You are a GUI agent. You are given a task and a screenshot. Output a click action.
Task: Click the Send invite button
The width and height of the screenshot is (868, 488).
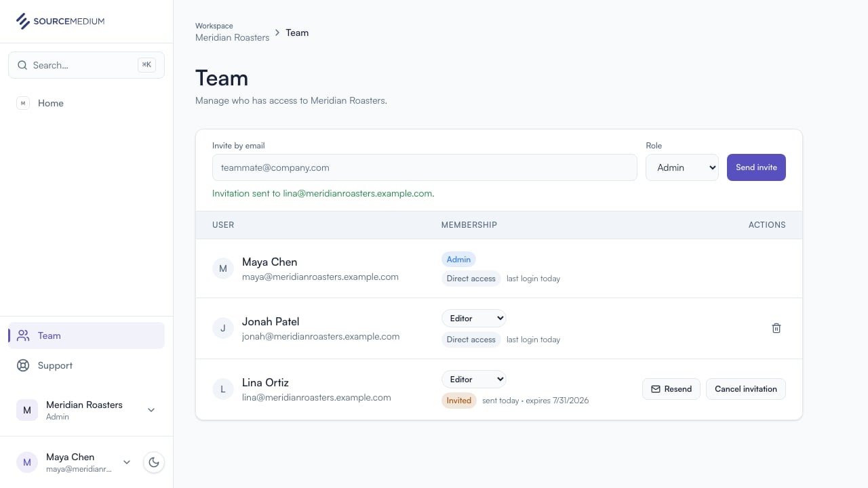click(756, 167)
